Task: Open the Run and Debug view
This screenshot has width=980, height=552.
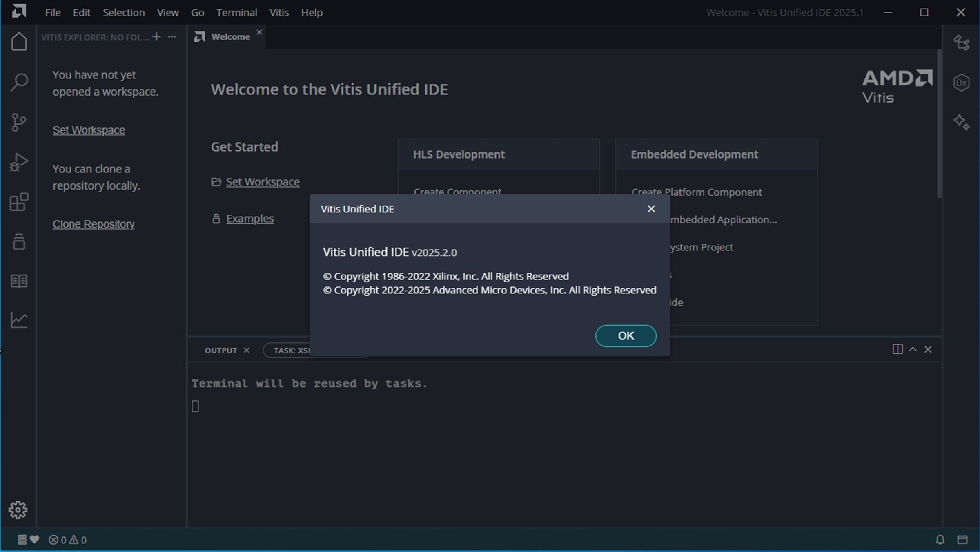Action: [19, 162]
